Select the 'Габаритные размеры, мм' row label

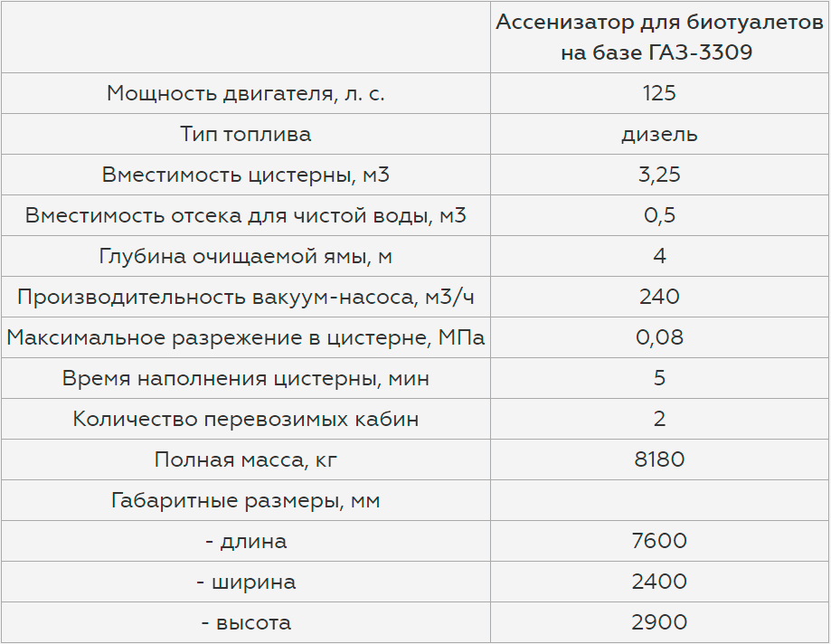click(x=246, y=500)
